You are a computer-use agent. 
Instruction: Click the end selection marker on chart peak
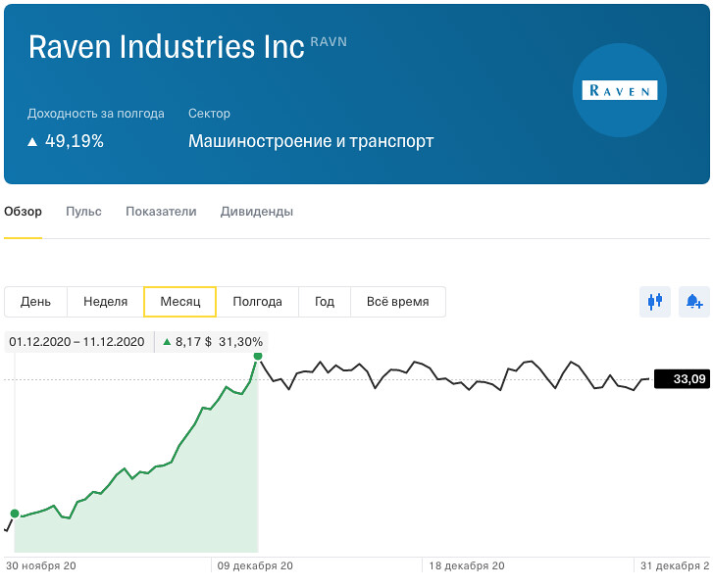pos(258,356)
